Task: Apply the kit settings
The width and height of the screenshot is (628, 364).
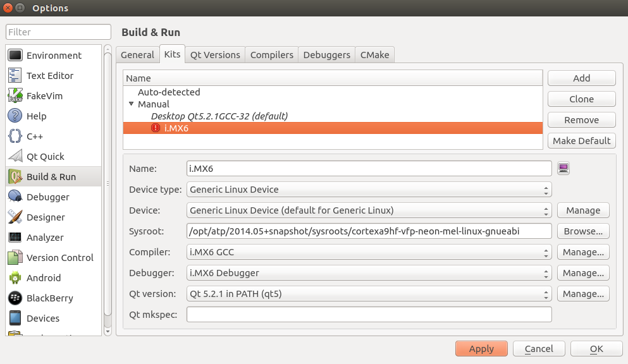Action: 481,349
